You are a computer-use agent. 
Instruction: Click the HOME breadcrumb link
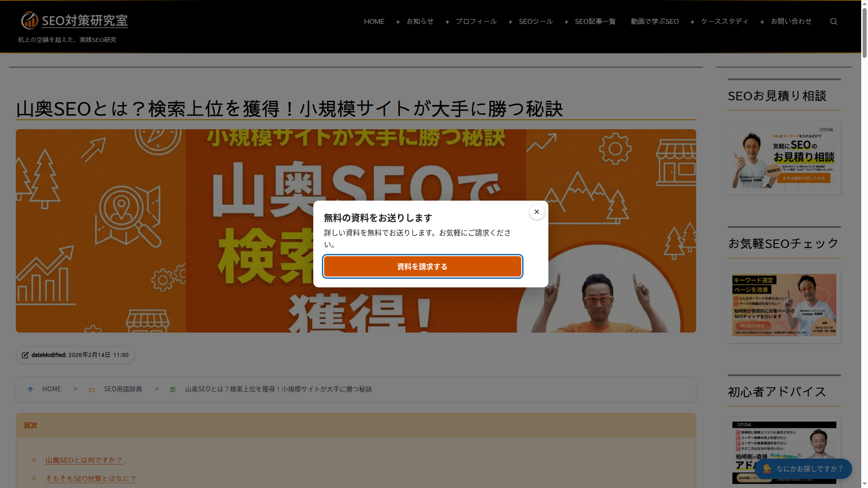point(52,389)
